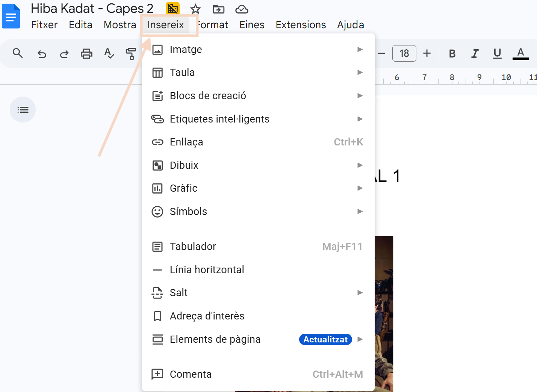The width and height of the screenshot is (537, 392).
Task: Run spelling and grammar check
Action: (x=109, y=54)
